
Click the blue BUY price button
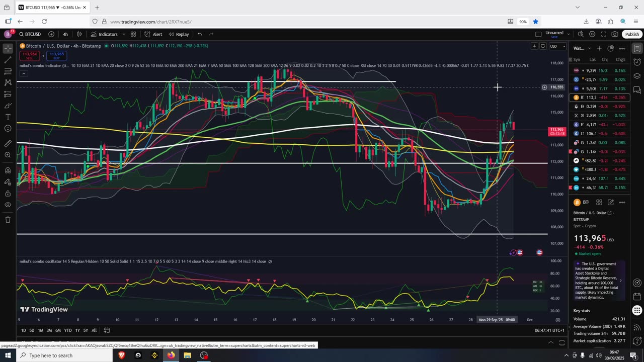[57, 56]
